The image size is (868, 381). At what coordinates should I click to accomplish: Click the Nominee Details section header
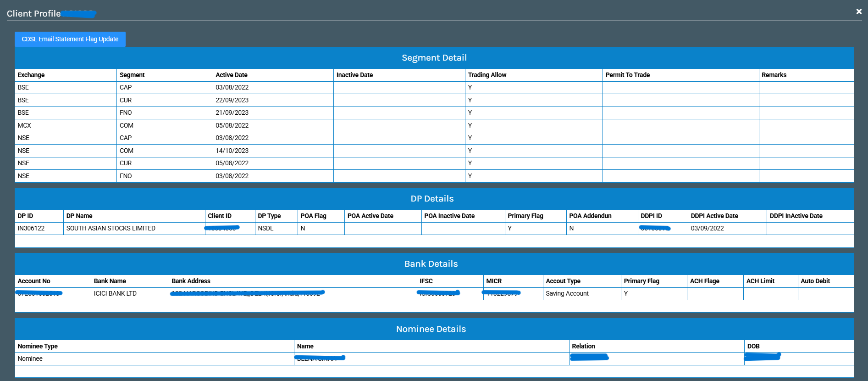coord(431,329)
